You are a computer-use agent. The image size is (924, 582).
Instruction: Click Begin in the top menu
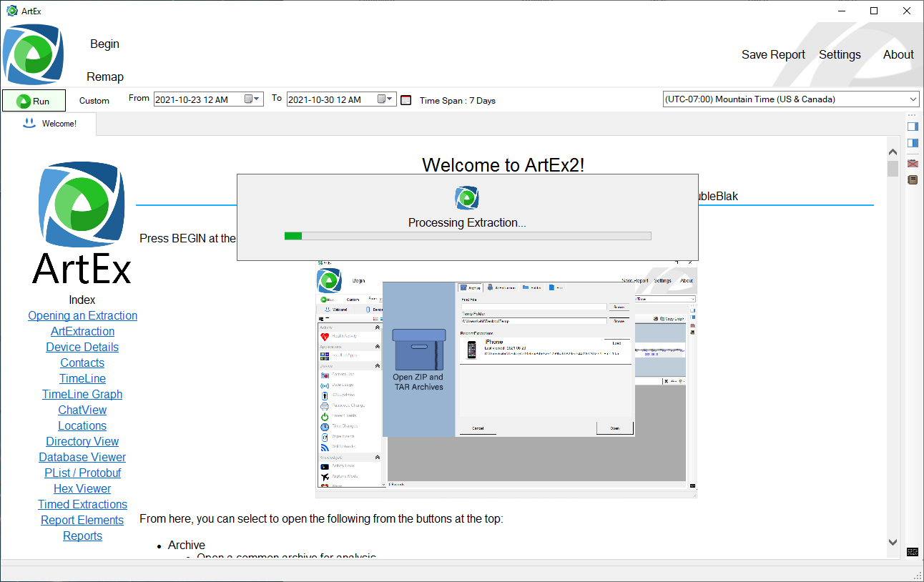(x=104, y=44)
